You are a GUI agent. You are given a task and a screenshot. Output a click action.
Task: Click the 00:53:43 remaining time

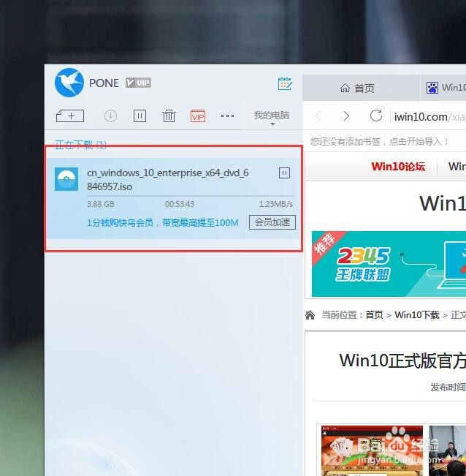point(180,204)
